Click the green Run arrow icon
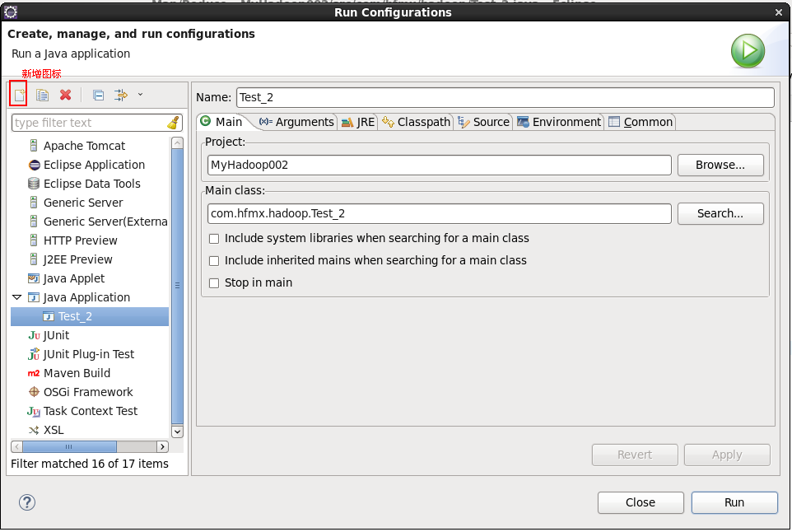Screen dimensions: 792x532 [x=748, y=51]
